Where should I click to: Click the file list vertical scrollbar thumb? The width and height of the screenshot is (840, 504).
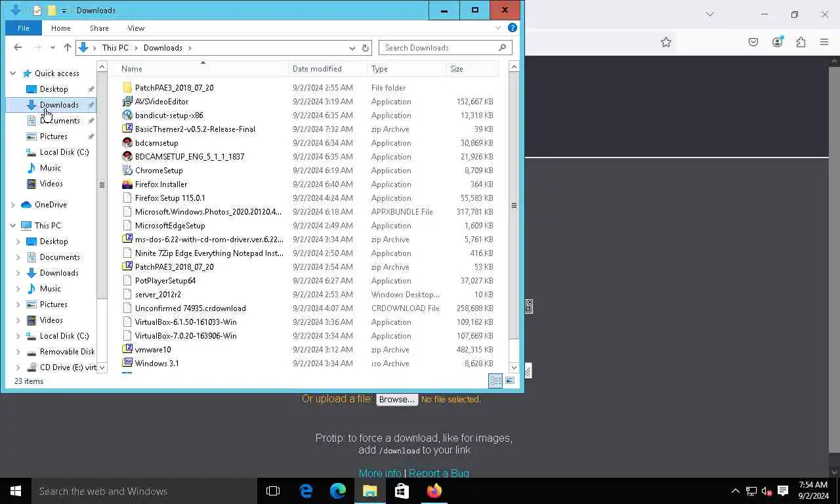point(514,205)
